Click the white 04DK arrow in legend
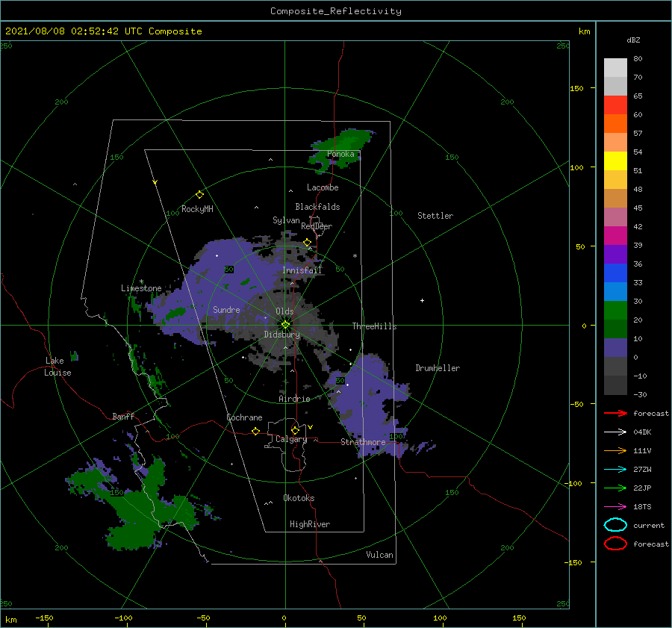The width and height of the screenshot is (672, 628). [x=615, y=432]
